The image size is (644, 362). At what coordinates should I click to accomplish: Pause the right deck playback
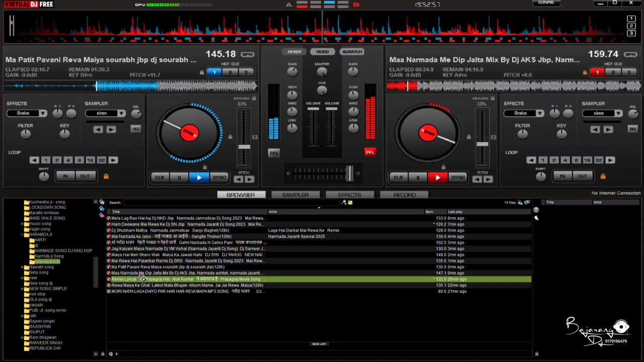418,177
